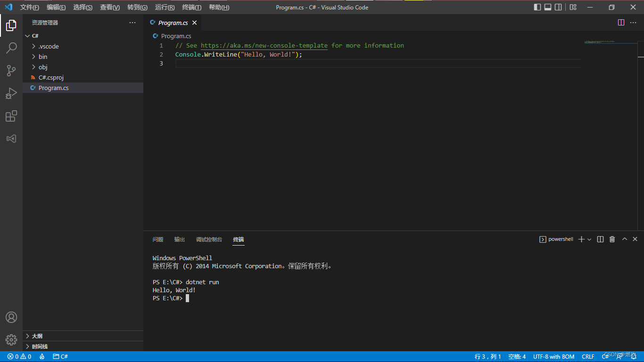Click the 'dotnet run' terminal line
Viewport: 644px width, 362px height.
coord(186,282)
